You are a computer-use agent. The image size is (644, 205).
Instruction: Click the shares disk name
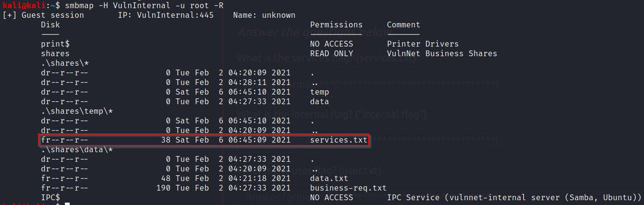click(55, 54)
